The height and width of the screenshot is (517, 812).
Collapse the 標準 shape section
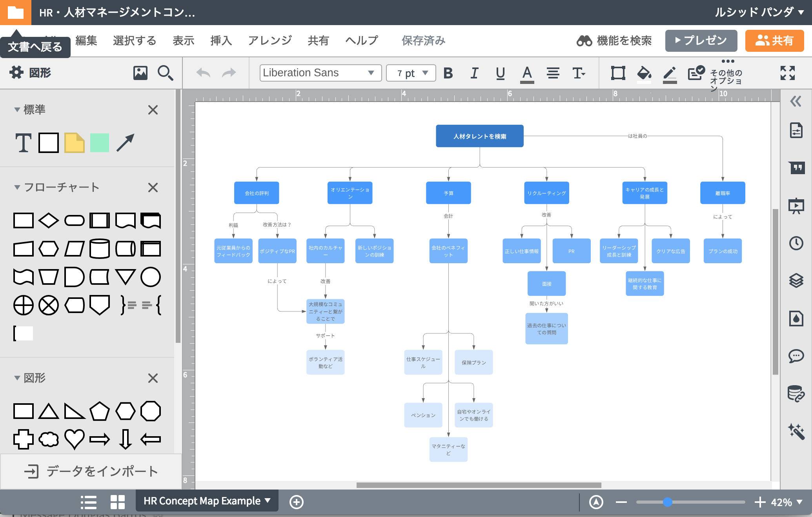click(17, 109)
